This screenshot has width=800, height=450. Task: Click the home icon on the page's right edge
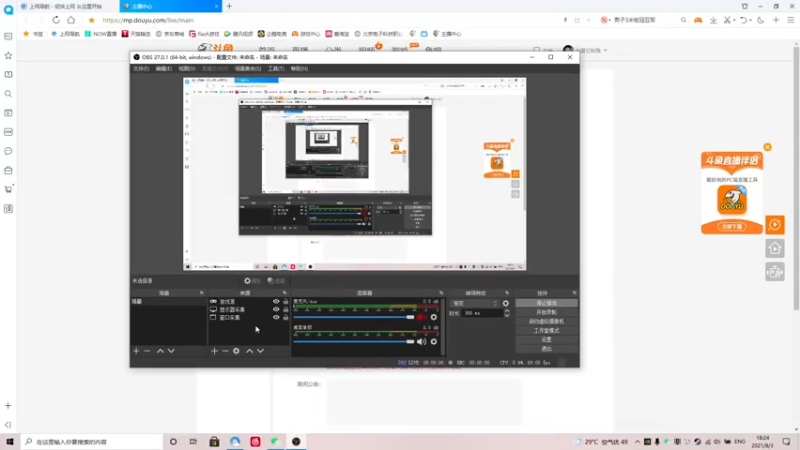point(775,248)
